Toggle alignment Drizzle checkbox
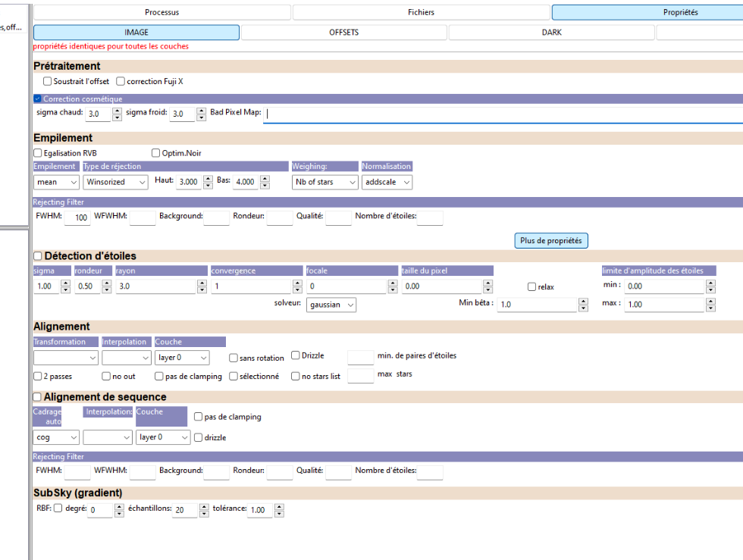 point(295,355)
